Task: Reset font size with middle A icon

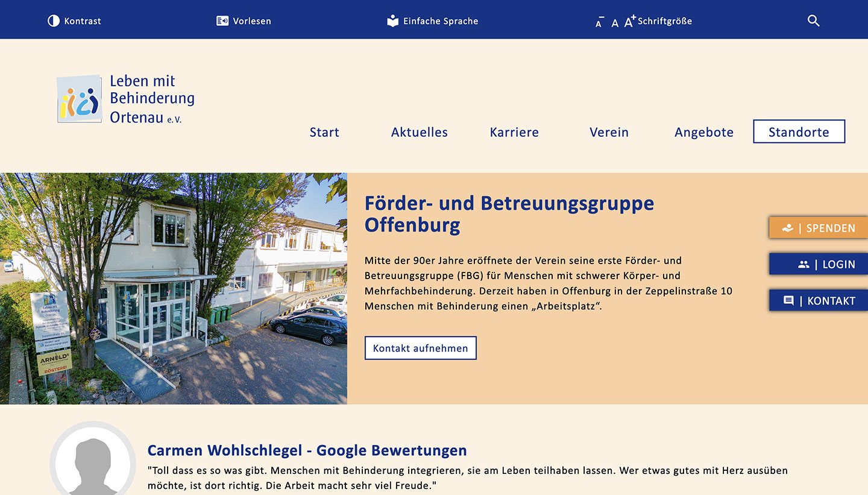Action: [615, 23]
